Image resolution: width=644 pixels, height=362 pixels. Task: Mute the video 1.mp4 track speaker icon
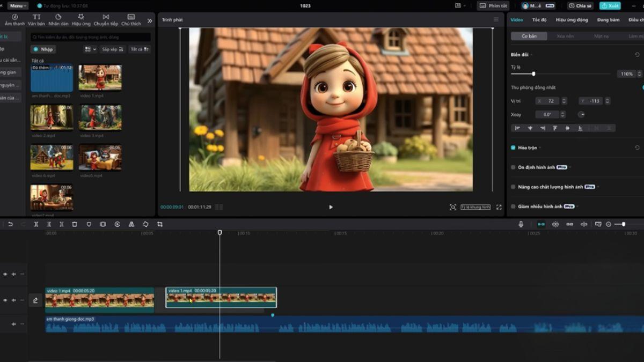click(x=14, y=300)
